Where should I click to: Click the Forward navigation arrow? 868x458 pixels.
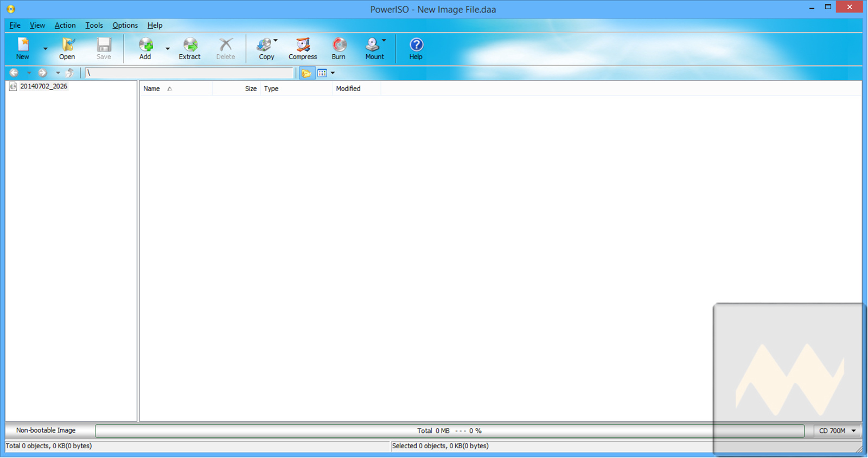coord(42,73)
